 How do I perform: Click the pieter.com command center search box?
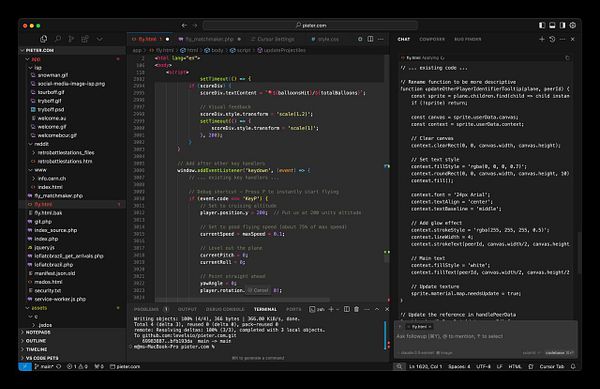click(310, 25)
